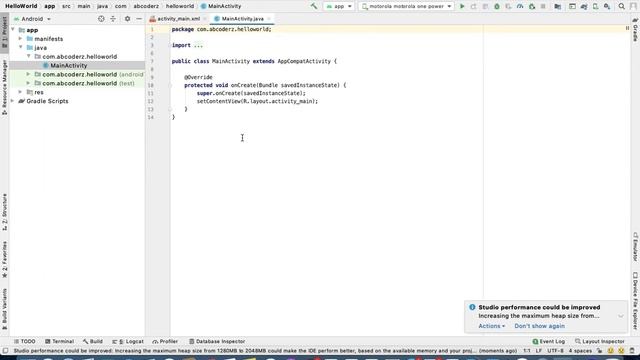Screen dimensions: 640x360
Task: Hide the Project panel with the minus icon
Action: (139, 19)
